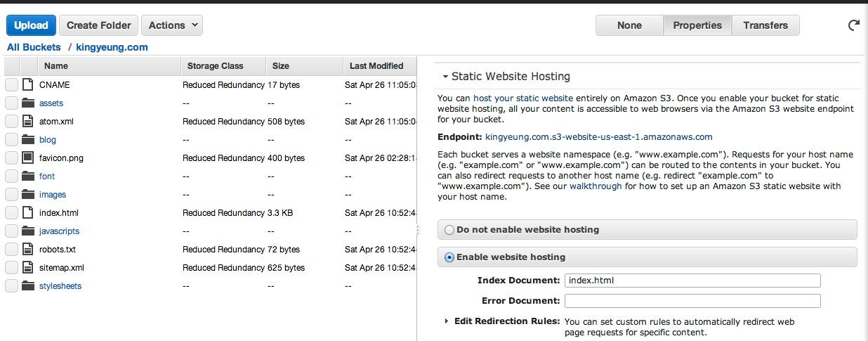Image resolution: width=868 pixels, height=341 pixels.
Task: Click the index.html file icon
Action: pos(28,212)
